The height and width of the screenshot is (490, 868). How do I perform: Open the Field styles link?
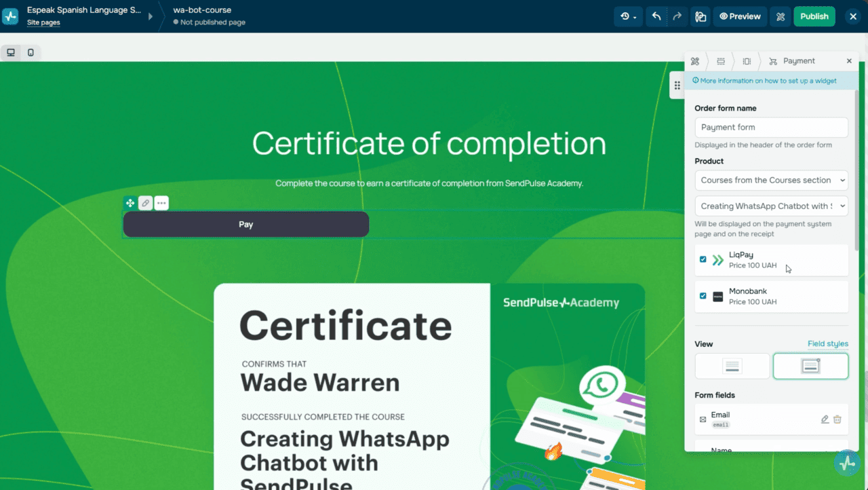(828, 344)
